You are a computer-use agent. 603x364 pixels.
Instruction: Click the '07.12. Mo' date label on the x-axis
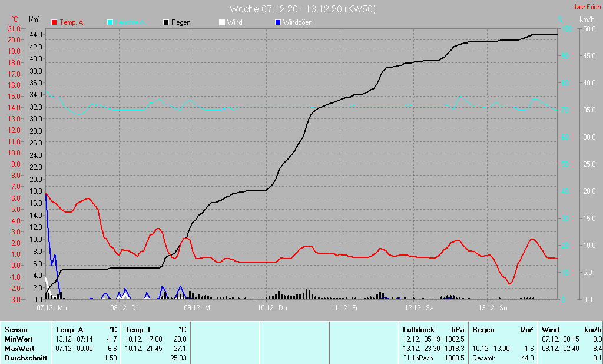pos(52,308)
